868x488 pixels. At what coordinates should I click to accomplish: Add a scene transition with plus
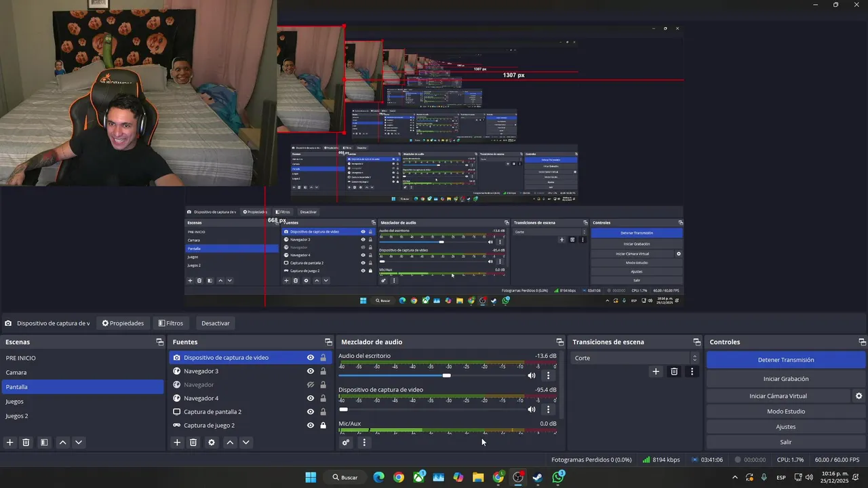point(656,371)
